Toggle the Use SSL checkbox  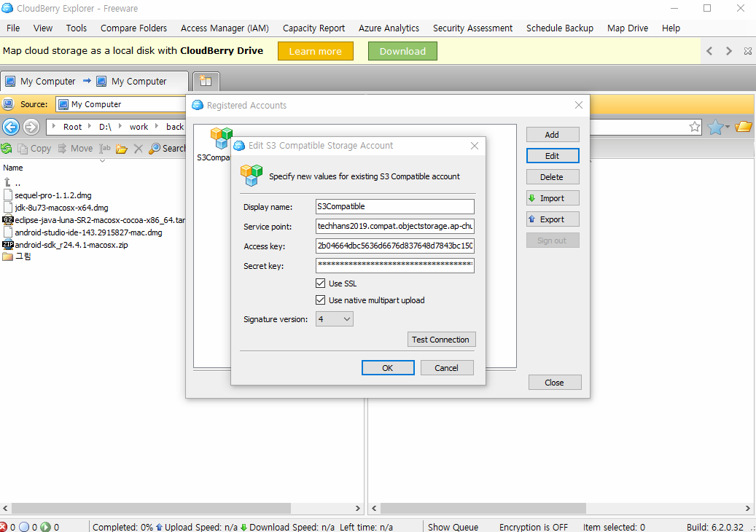coord(320,283)
